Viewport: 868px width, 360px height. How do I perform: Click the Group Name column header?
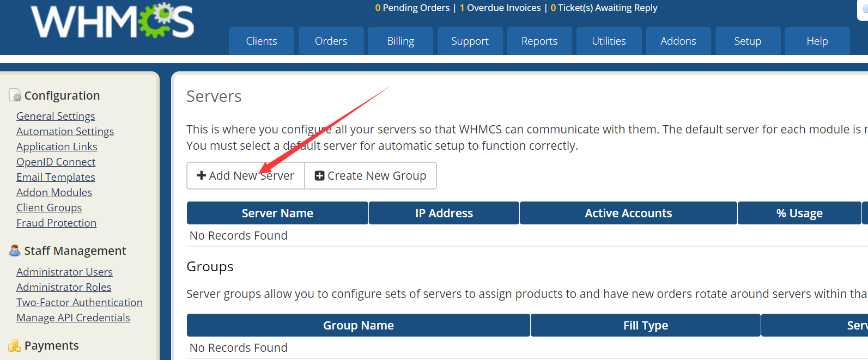(359, 325)
